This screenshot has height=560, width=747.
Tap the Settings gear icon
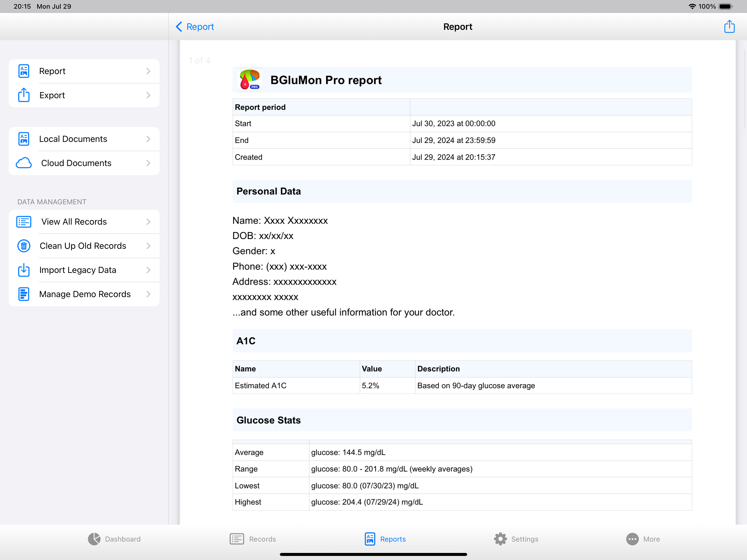coord(500,539)
